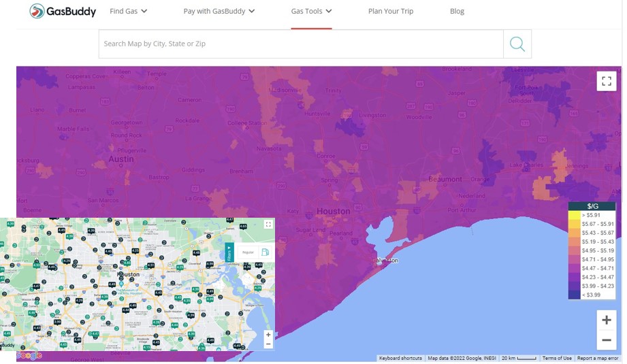627x364 pixels.
Task: Expand the Pay with GasBuddy menu
Action: point(219,11)
